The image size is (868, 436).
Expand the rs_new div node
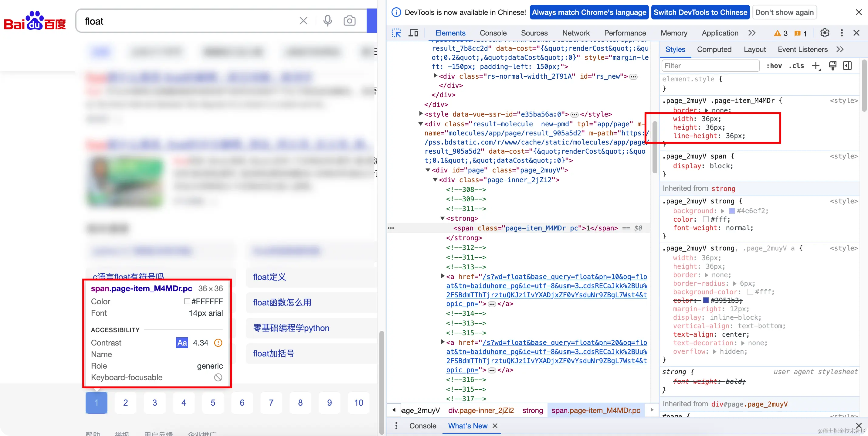pos(435,76)
